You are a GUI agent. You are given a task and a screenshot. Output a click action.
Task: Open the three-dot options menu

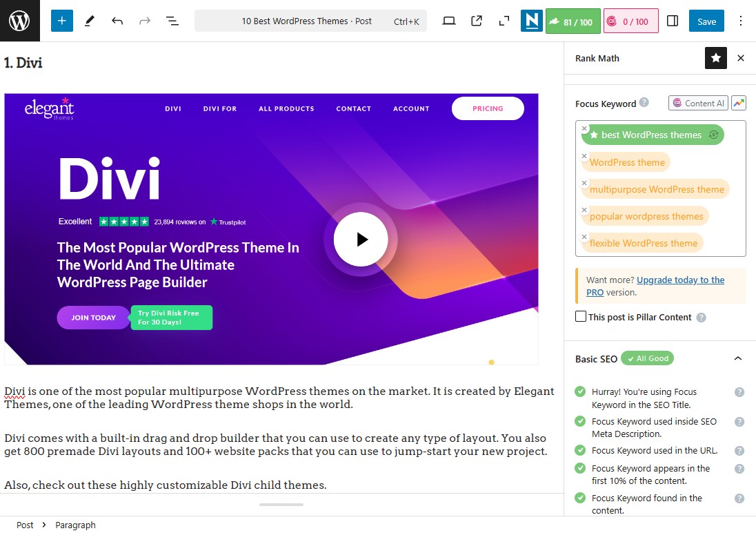coord(741,21)
